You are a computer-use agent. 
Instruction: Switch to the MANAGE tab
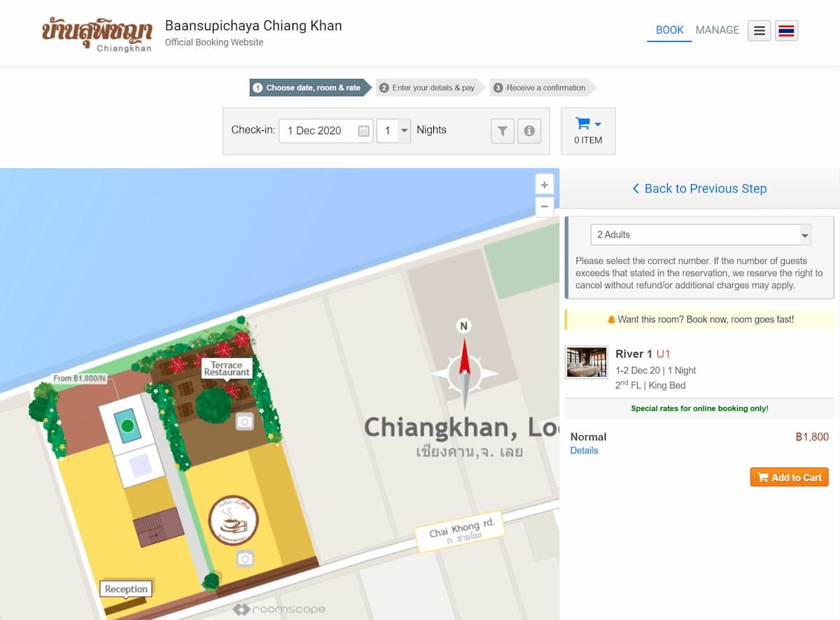pos(717,30)
